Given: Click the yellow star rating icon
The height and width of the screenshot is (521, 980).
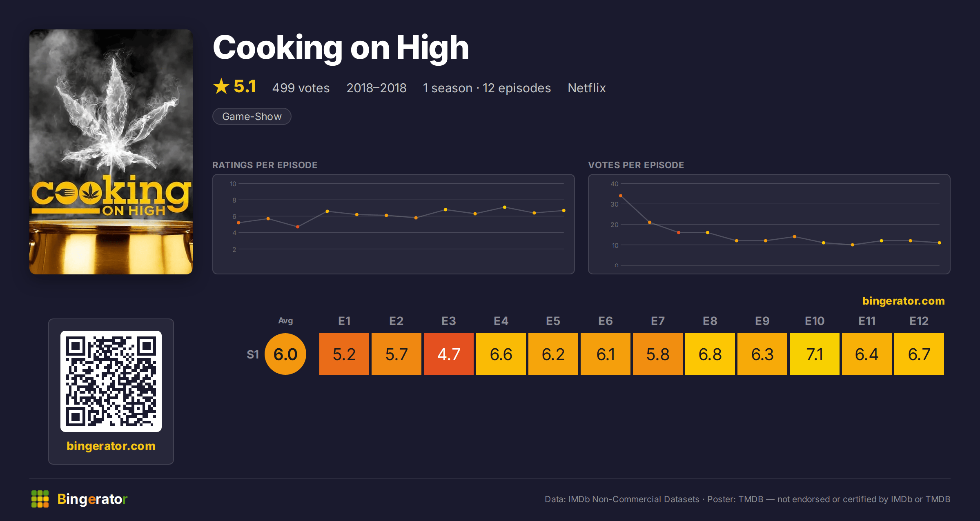Looking at the screenshot, I should (x=221, y=86).
